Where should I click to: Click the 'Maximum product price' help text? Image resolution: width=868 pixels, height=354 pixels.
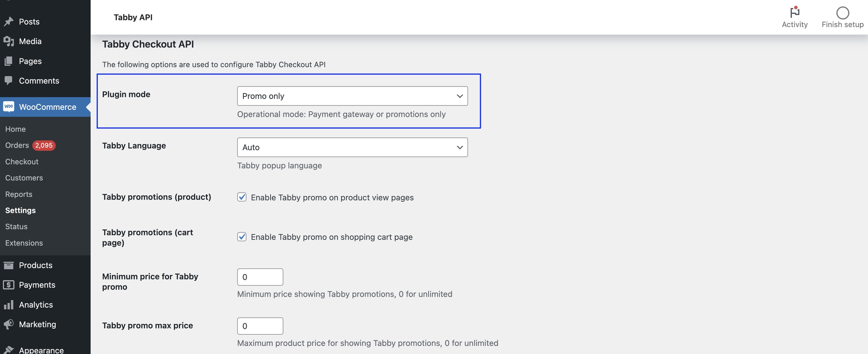click(368, 343)
